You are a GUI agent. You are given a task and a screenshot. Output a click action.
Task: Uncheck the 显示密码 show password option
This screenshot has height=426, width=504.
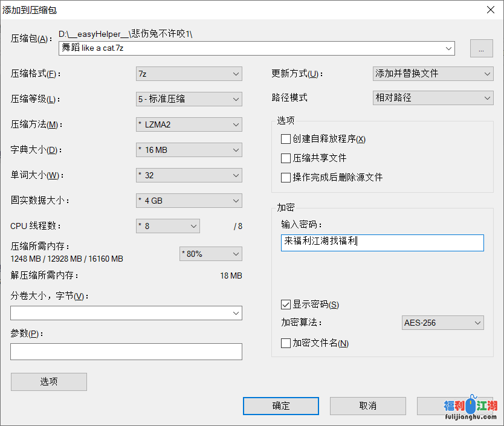pyautogui.click(x=286, y=305)
